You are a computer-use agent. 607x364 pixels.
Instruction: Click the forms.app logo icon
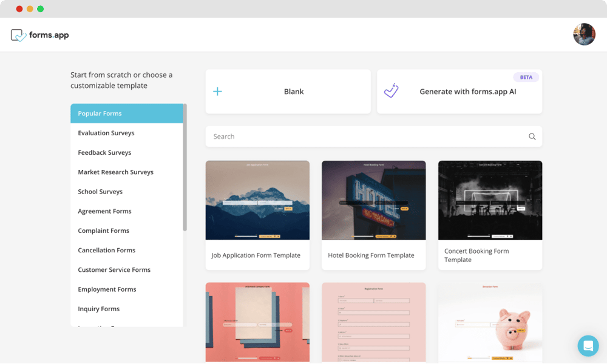coord(19,35)
